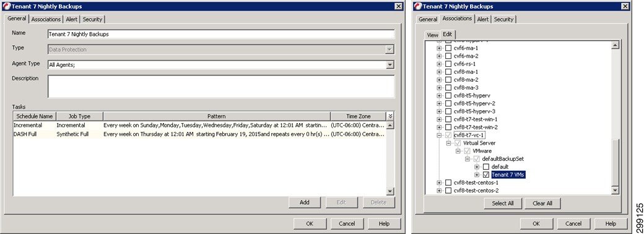Click Clear All button
Viewport: 644px width, 234px height.
coord(542,203)
